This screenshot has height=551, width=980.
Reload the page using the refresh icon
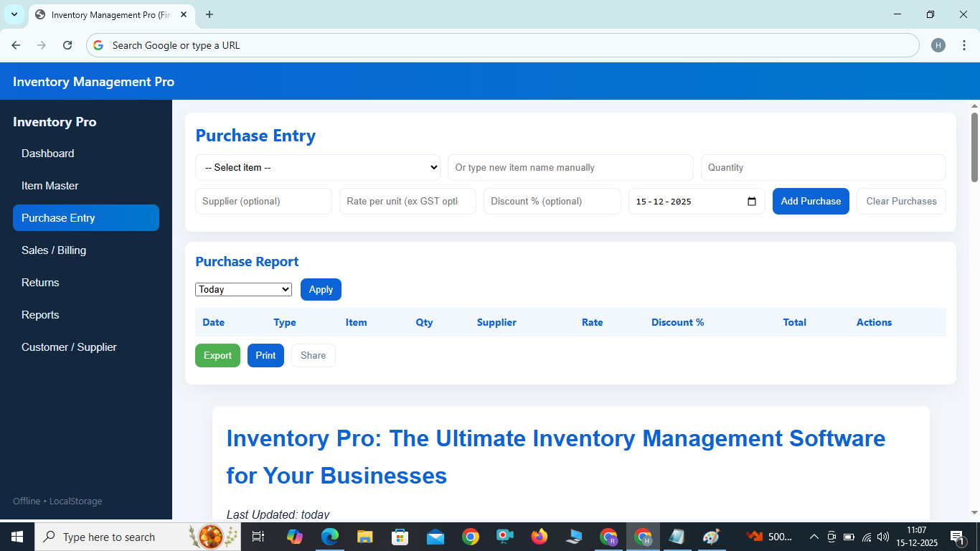click(67, 44)
